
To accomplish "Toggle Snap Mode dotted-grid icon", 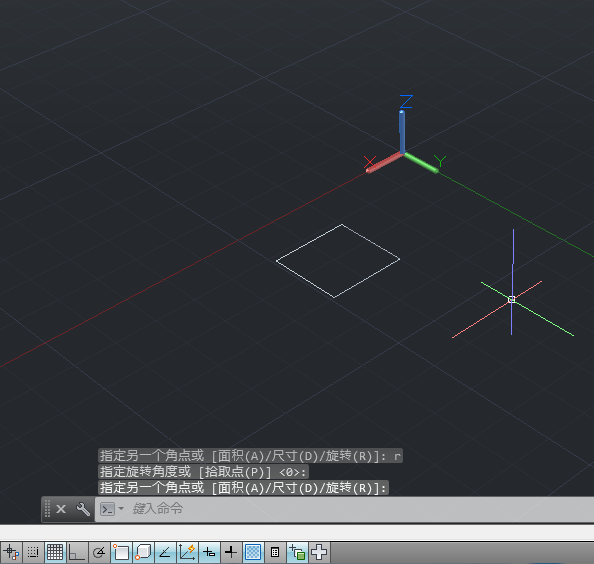I will tap(33, 552).
